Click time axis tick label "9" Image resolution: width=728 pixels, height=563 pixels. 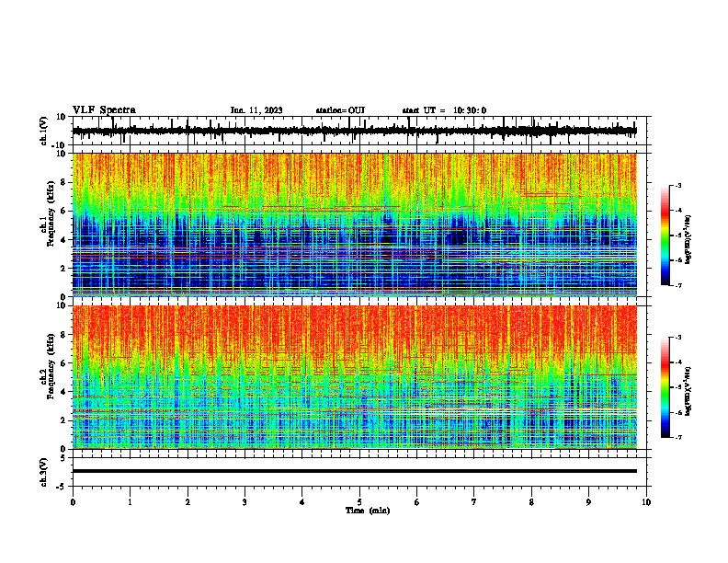[588, 502]
